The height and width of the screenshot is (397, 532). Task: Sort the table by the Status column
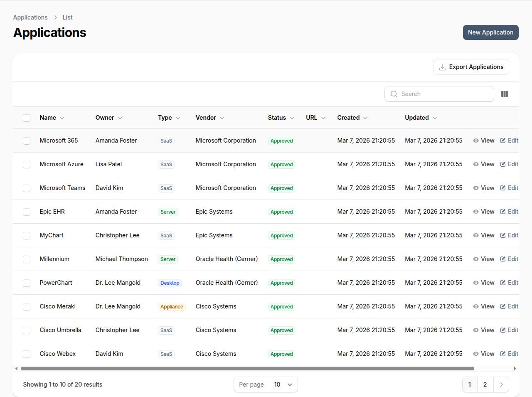pyautogui.click(x=281, y=118)
